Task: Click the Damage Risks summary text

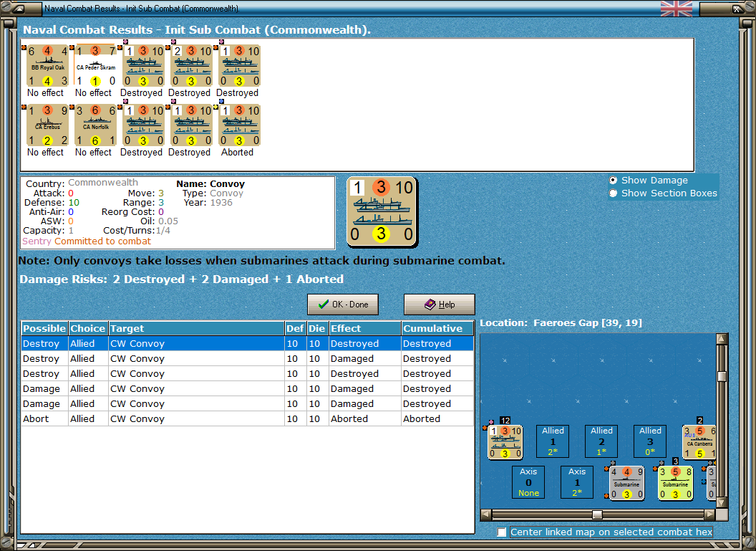Action: [181, 279]
